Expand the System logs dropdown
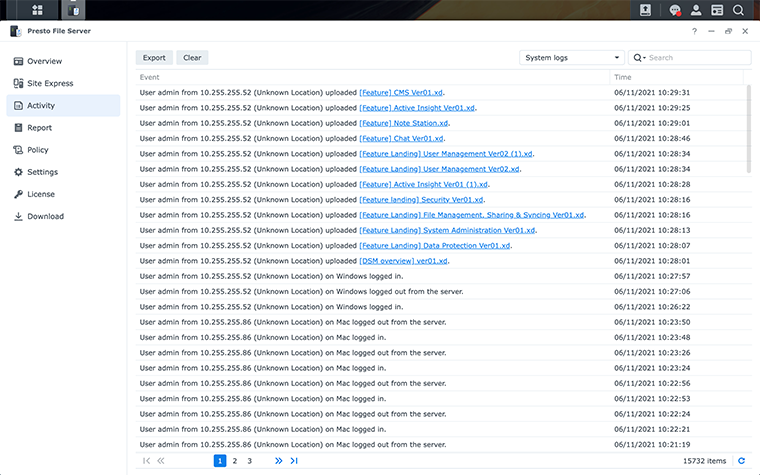760x475 pixels. (x=573, y=58)
